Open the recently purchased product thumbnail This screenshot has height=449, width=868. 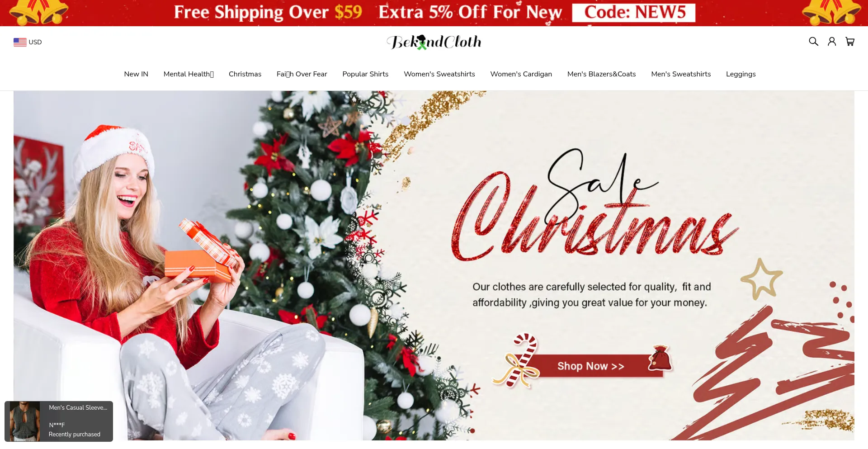click(25, 421)
